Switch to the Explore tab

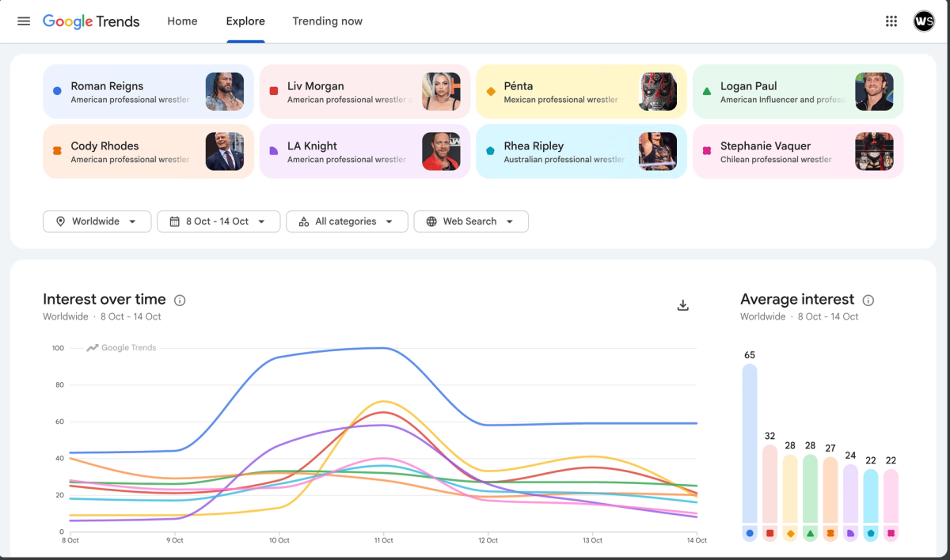[245, 21]
